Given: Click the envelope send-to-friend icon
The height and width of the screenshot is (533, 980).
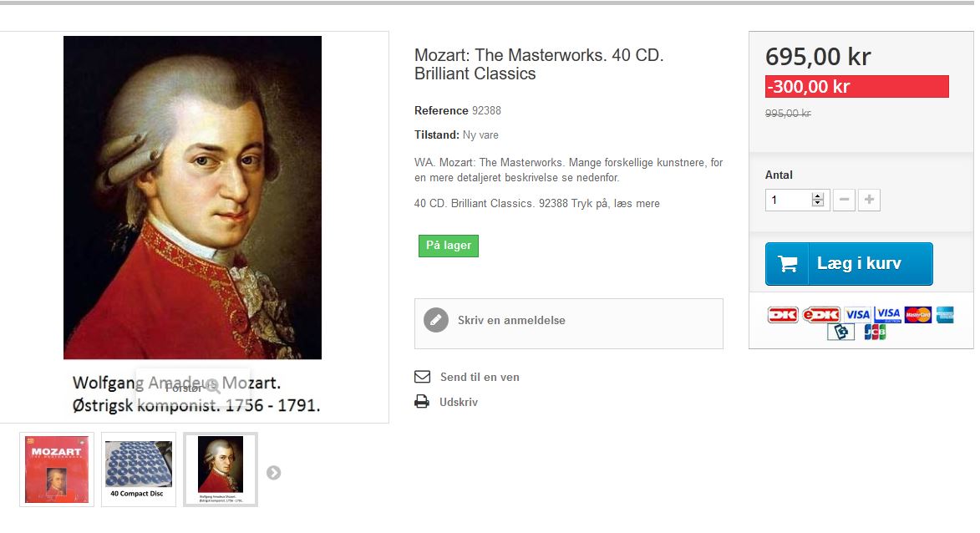Looking at the screenshot, I should pos(423,377).
